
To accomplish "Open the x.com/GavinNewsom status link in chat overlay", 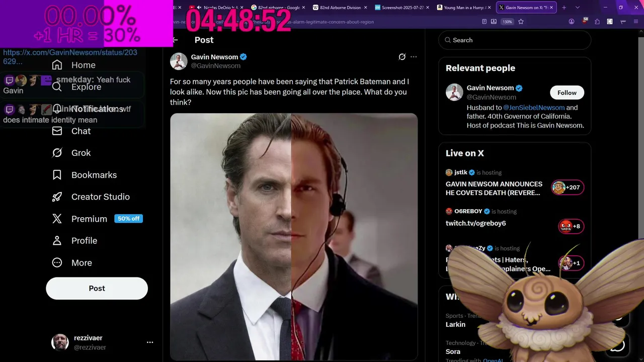I will 70,57.
